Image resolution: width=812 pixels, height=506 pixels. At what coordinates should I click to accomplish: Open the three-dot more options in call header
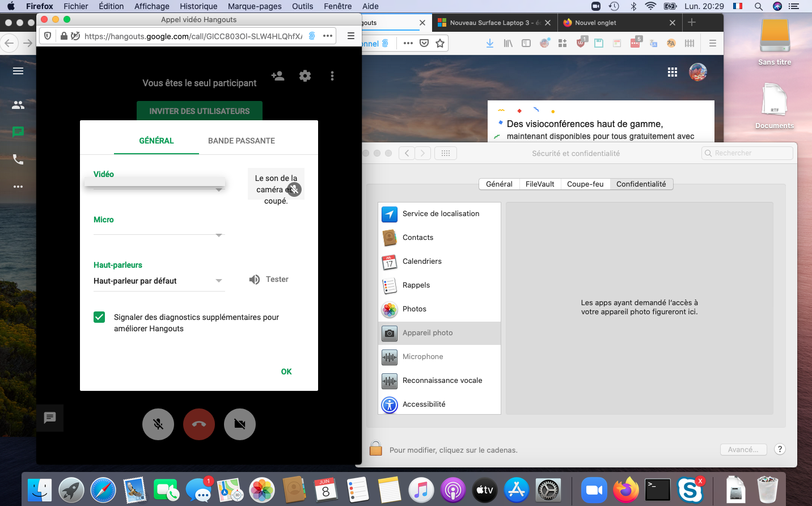pyautogui.click(x=332, y=75)
